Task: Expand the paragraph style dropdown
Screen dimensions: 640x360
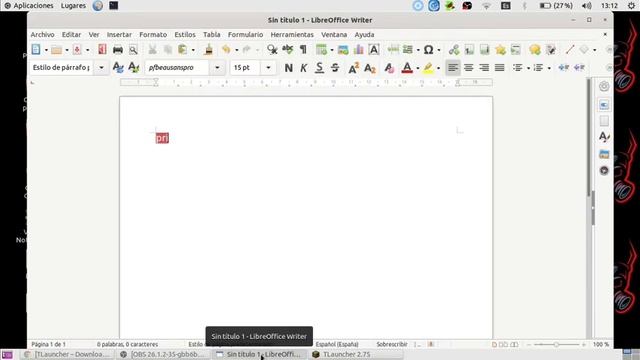Action: (101, 68)
